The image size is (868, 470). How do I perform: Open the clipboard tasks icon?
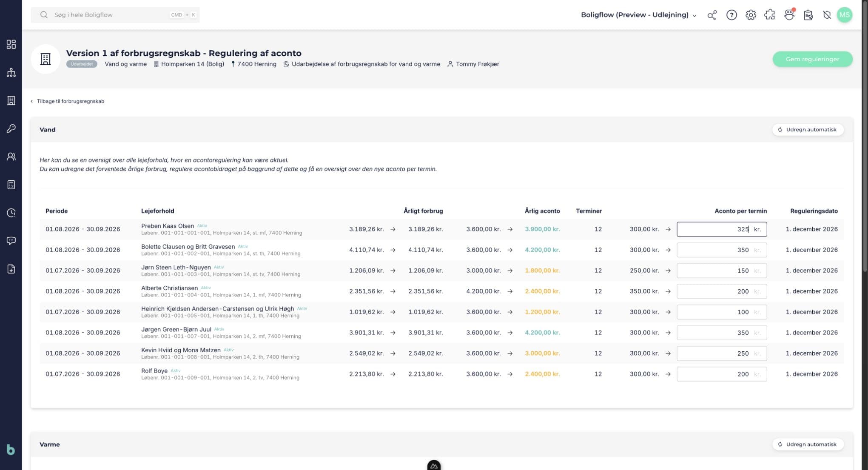[808, 15]
